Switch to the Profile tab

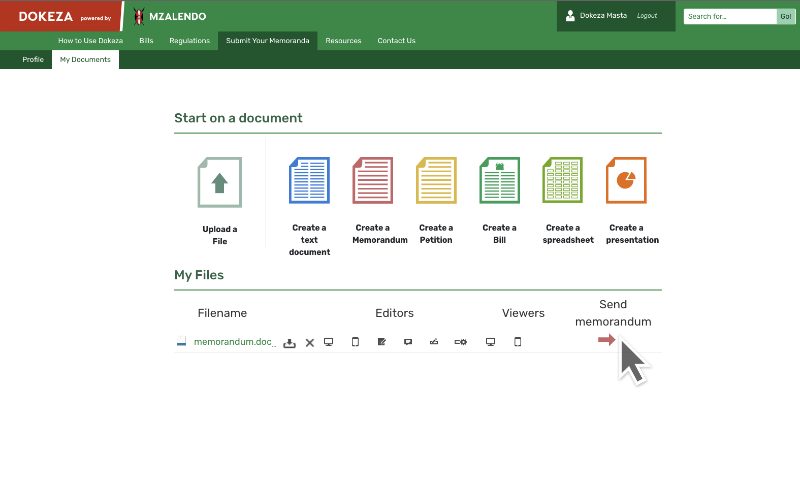(x=33, y=60)
